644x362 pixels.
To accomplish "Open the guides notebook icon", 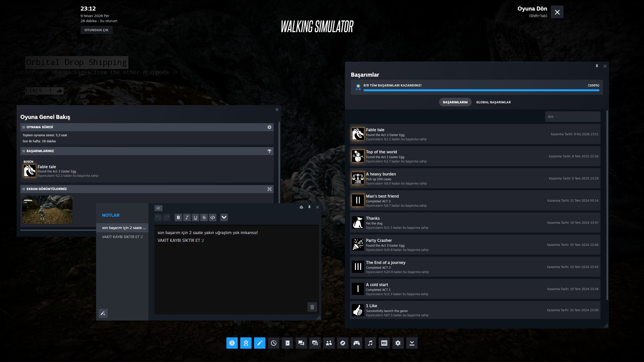I will pyautogui.click(x=287, y=343).
